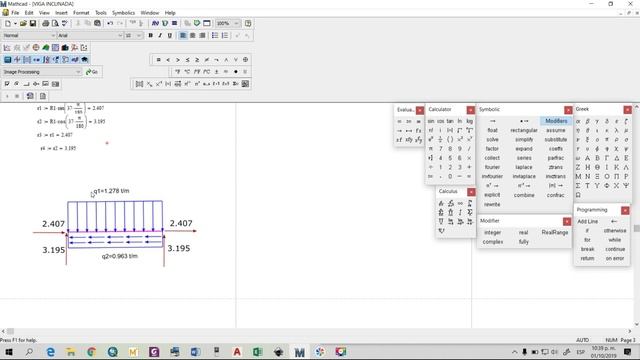The width and height of the screenshot is (640, 360).
Task: Insert a surface plot from the Graph toolbar
Action: click(46, 48)
